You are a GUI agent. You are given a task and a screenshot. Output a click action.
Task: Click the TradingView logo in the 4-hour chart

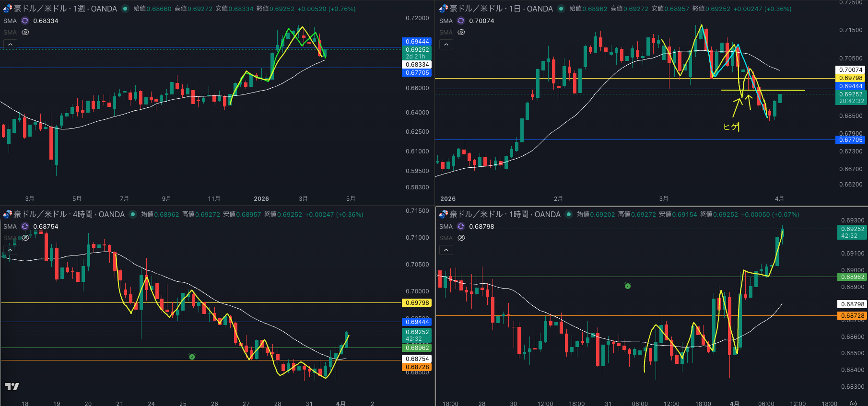click(12, 386)
